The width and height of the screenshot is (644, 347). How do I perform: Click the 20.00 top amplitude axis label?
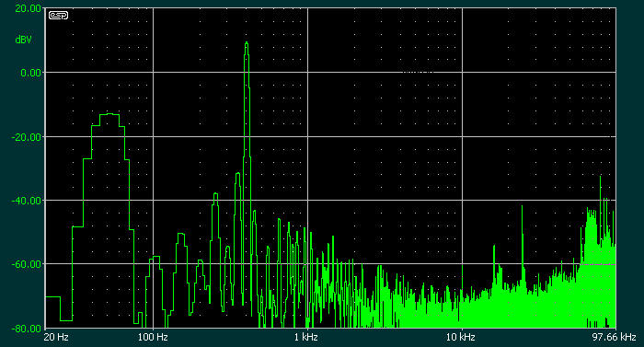28,8
